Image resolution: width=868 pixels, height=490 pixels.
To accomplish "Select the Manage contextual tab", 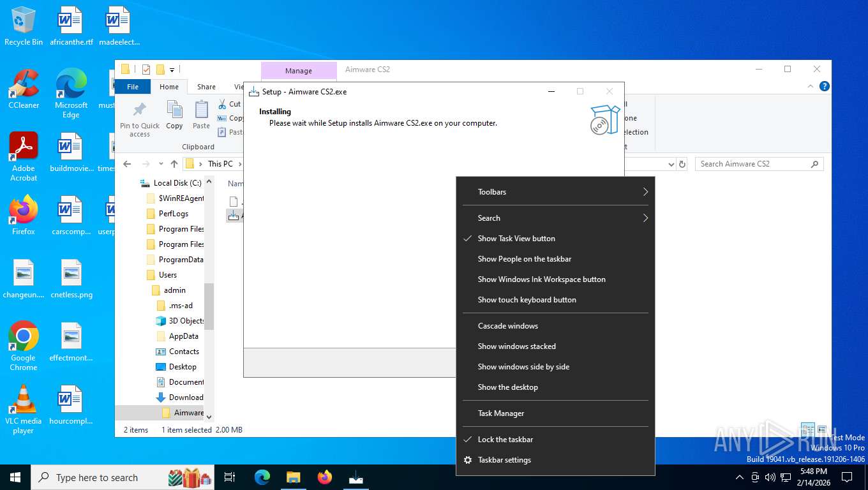I will point(299,71).
